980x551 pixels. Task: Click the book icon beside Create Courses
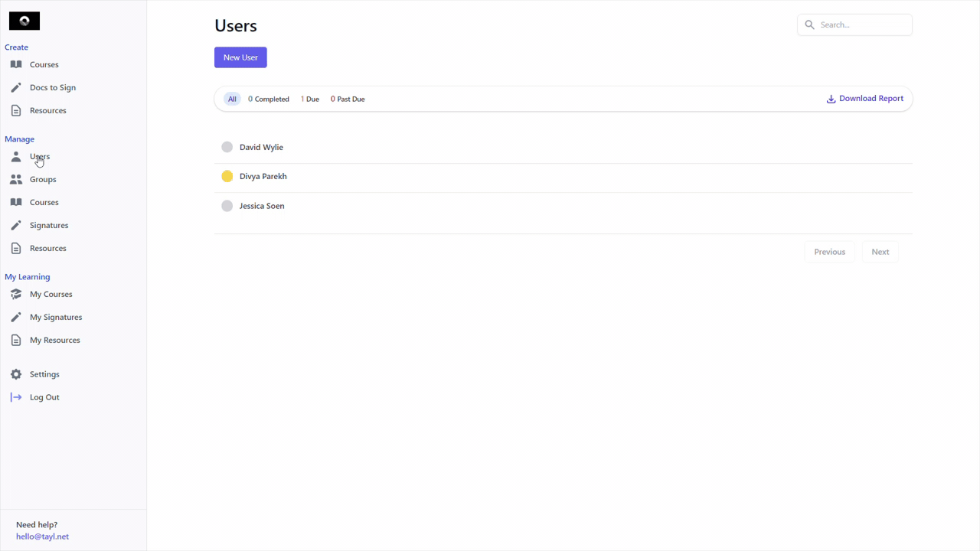point(16,64)
